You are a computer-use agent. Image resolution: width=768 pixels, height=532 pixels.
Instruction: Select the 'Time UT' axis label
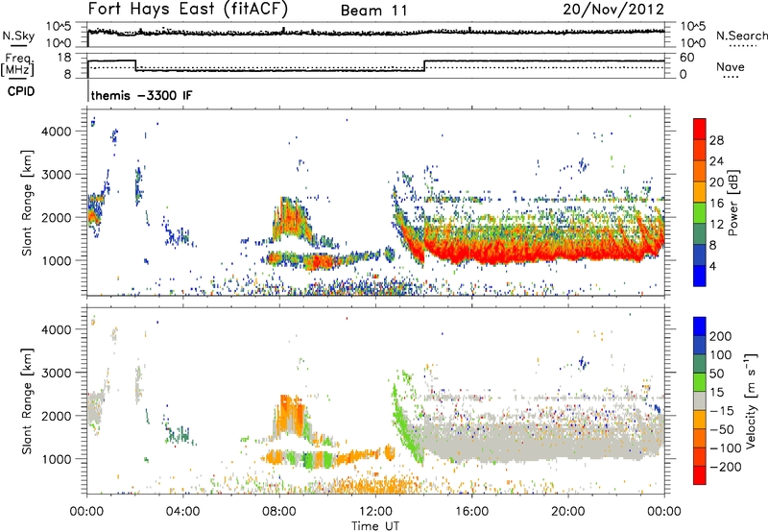pyautogui.click(x=375, y=525)
